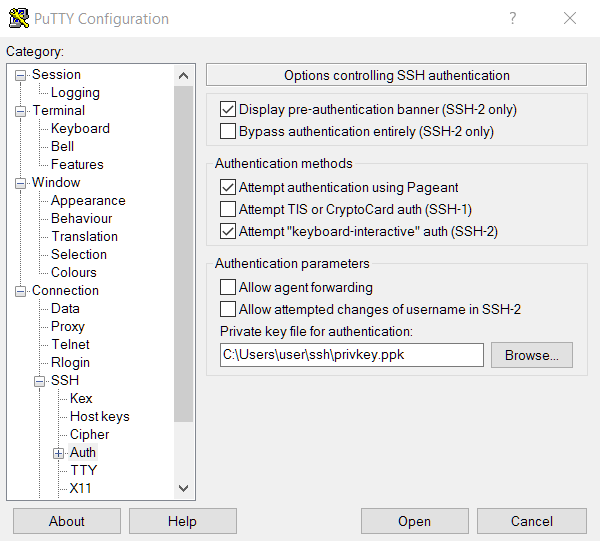Open the TTY category

click(84, 470)
